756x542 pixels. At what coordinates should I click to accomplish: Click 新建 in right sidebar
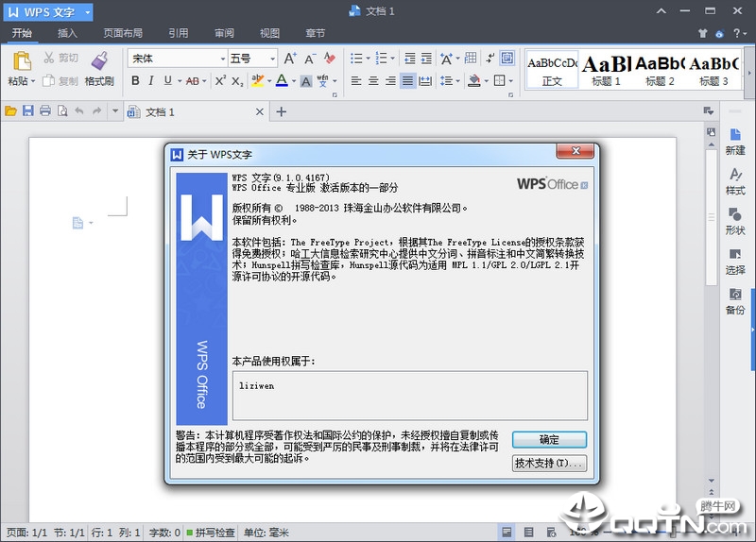[x=735, y=143]
